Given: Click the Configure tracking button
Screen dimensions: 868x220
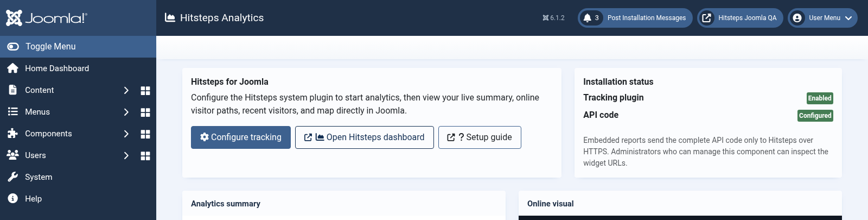Looking at the screenshot, I should pyautogui.click(x=241, y=137).
